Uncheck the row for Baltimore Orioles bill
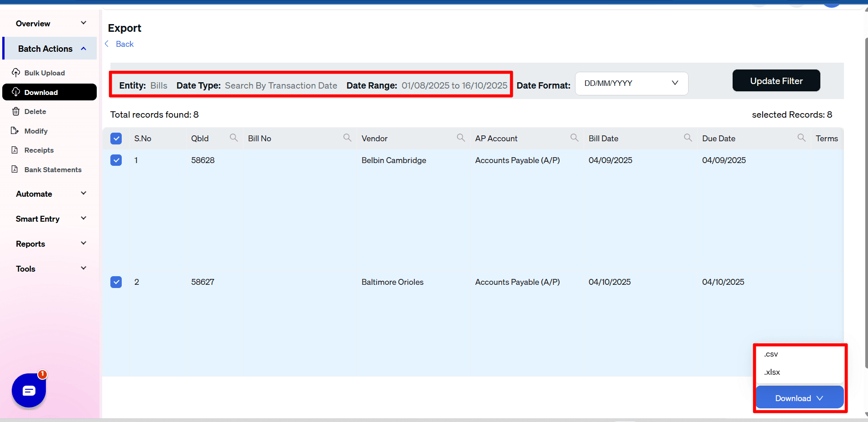The image size is (868, 422). pos(116,282)
